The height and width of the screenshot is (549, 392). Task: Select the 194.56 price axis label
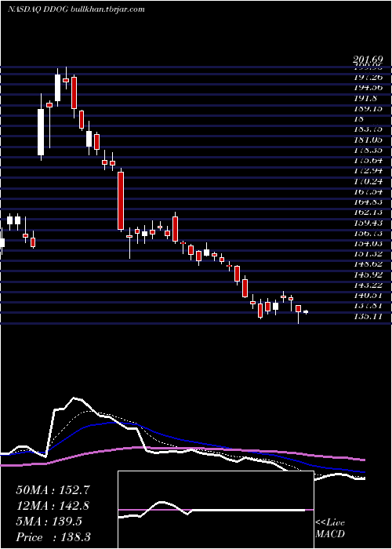(x=368, y=88)
